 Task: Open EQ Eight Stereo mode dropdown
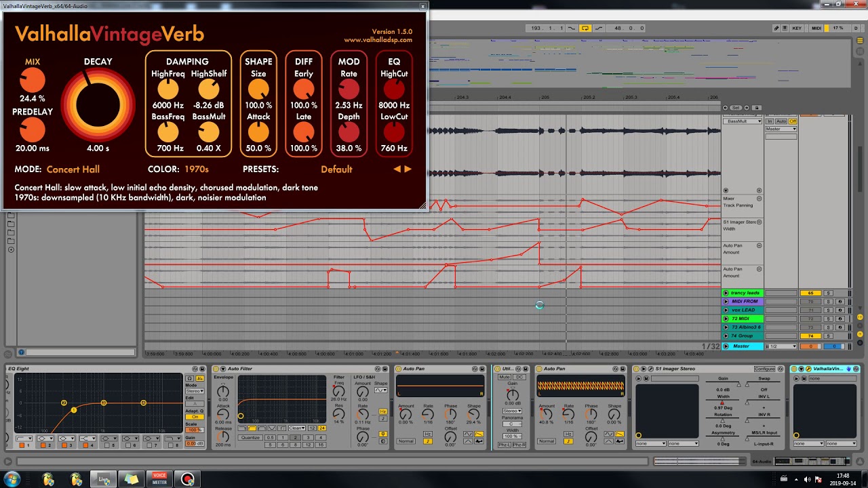pyautogui.click(x=195, y=391)
